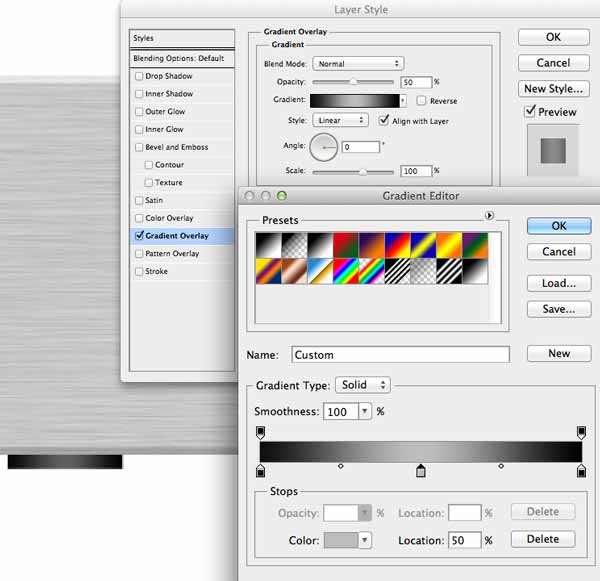Choose the violet, green, orange gradient preset
The height and width of the screenshot is (581, 600).
pos(475,245)
